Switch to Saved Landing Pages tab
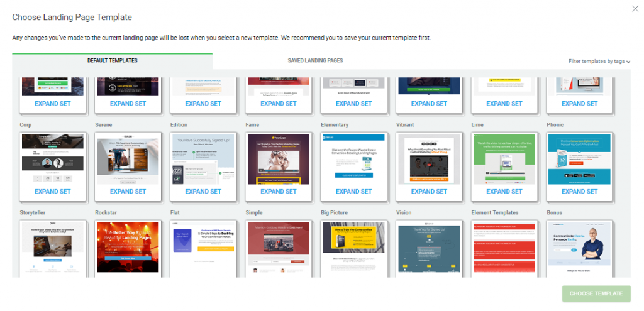 pyautogui.click(x=315, y=61)
